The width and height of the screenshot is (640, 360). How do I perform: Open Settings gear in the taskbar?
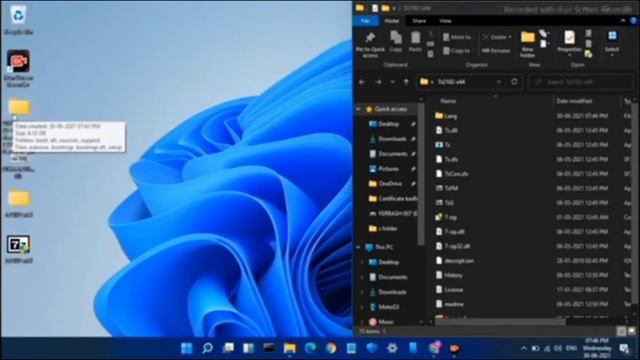tap(392, 348)
